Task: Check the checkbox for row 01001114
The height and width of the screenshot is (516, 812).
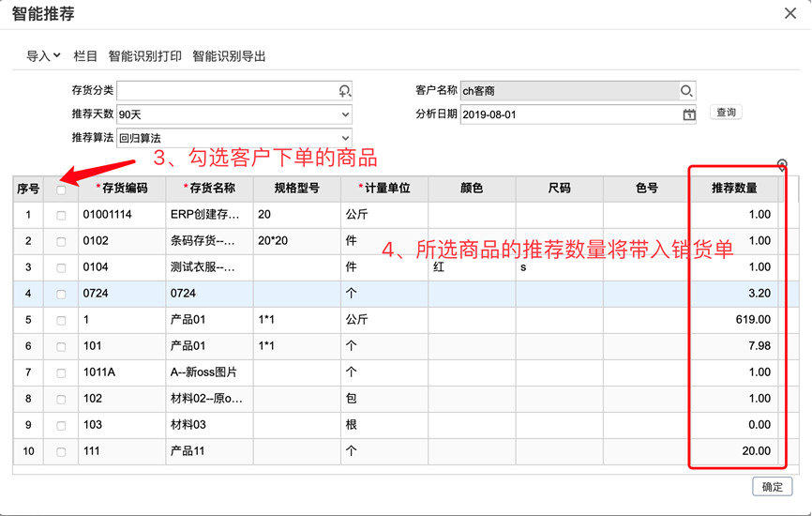Action: (x=61, y=216)
